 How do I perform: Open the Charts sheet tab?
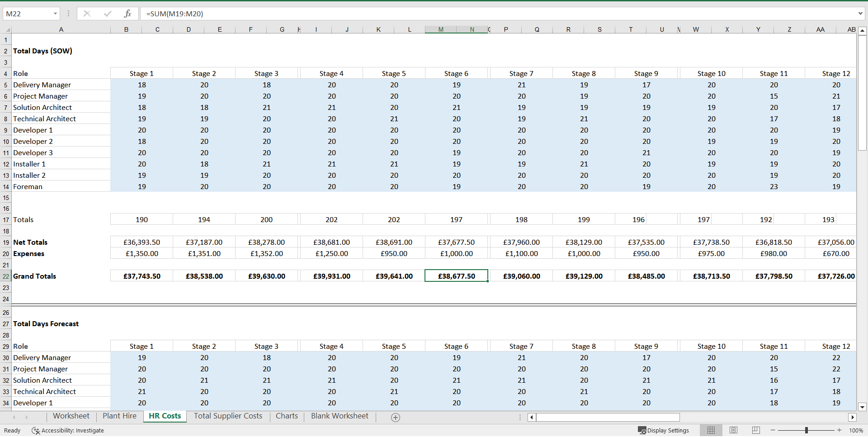287,416
